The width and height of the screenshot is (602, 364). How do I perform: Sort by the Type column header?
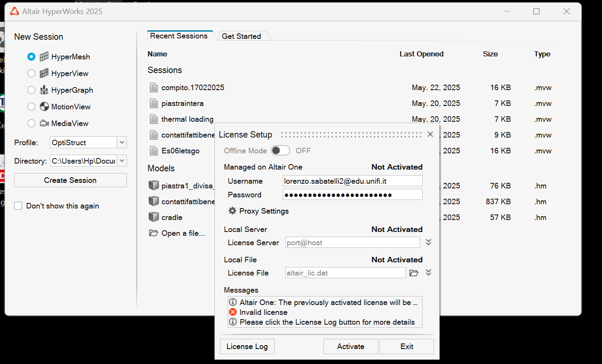pos(542,54)
